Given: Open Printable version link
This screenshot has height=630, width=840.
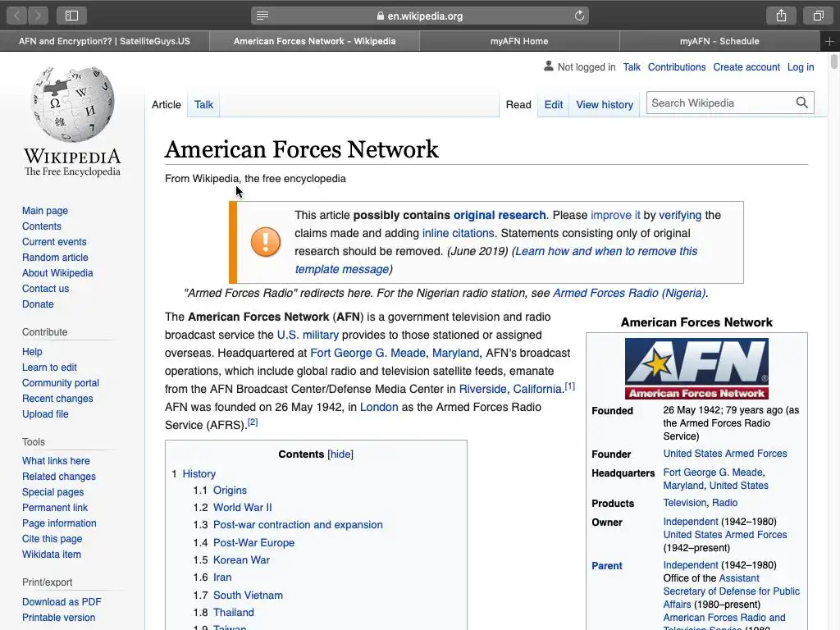Looking at the screenshot, I should coord(58,617).
